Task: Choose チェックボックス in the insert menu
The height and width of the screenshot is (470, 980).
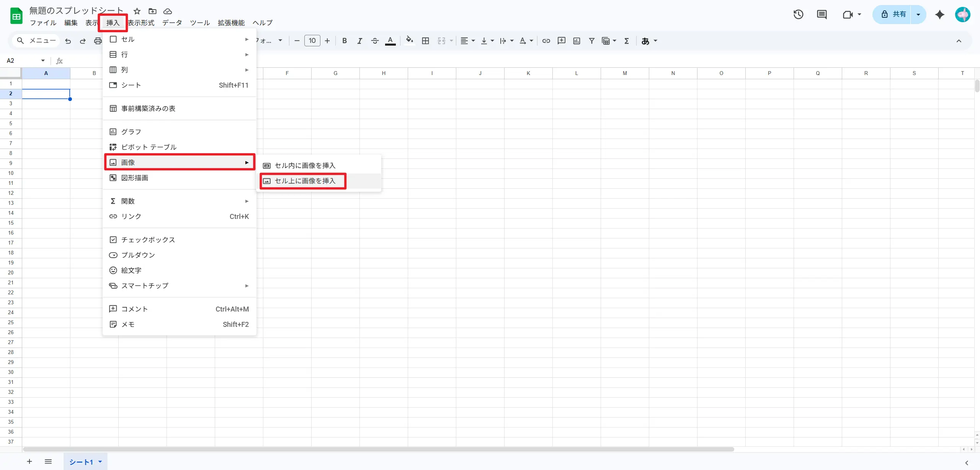Action: tap(148, 240)
